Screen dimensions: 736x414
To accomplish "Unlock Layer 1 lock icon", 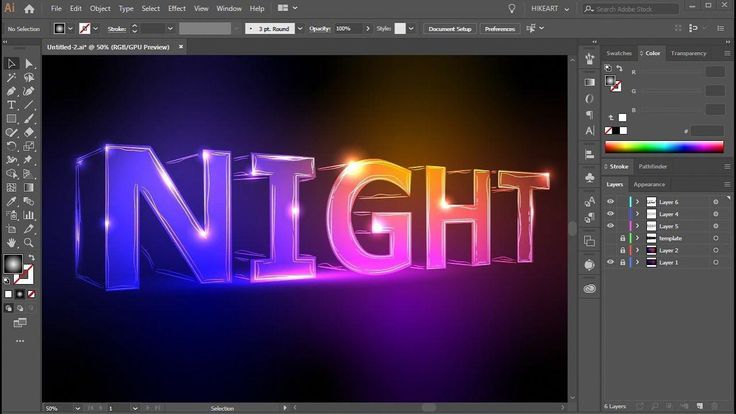I will 622,262.
